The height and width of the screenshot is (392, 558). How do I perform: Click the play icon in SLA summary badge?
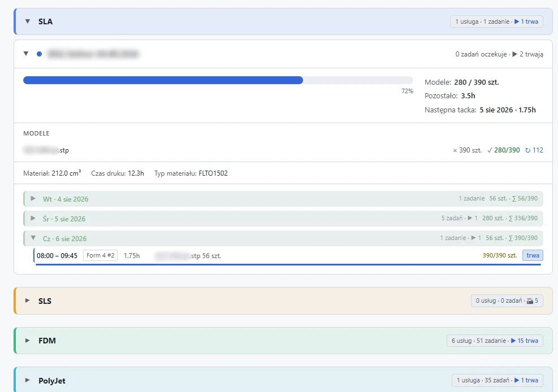517,21
